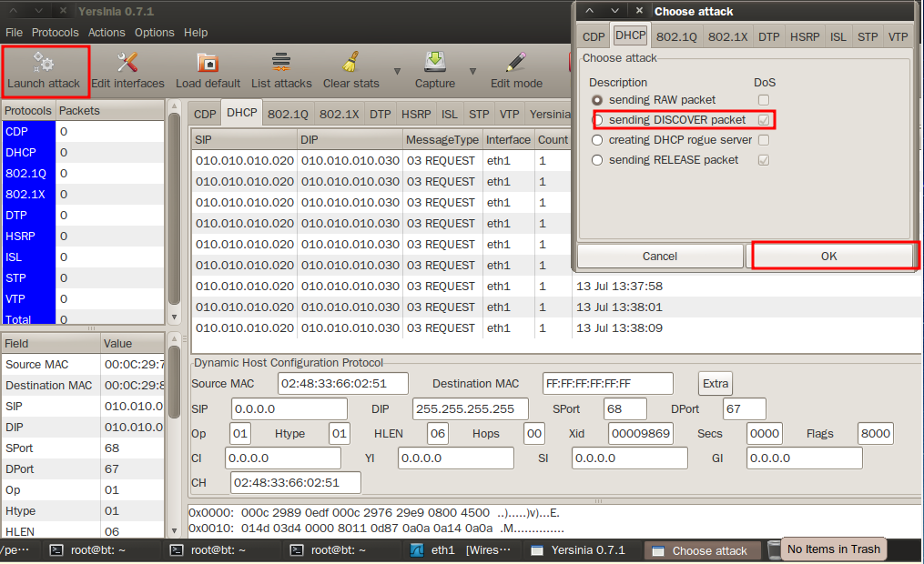Click the Source MAC input field

click(x=343, y=383)
